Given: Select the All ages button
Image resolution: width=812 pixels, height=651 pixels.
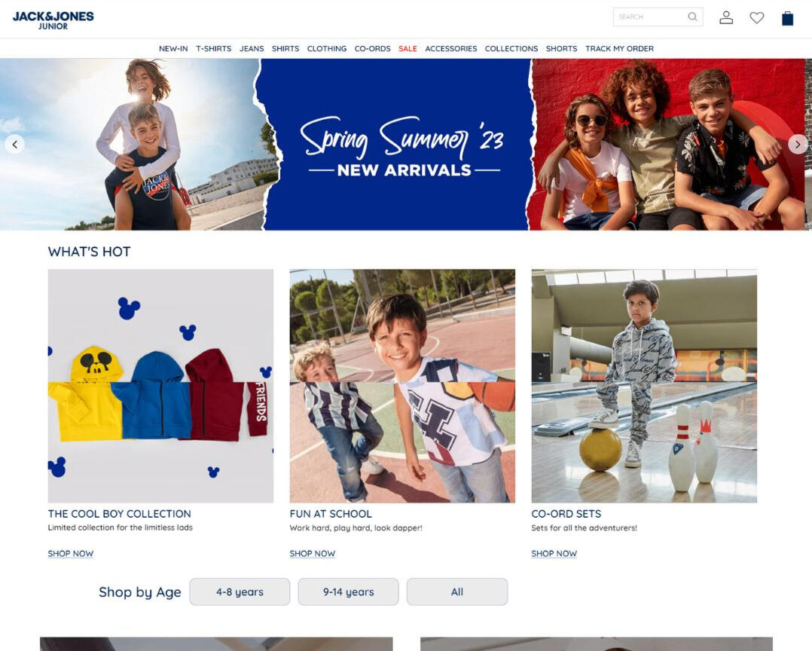Looking at the screenshot, I should (x=457, y=591).
